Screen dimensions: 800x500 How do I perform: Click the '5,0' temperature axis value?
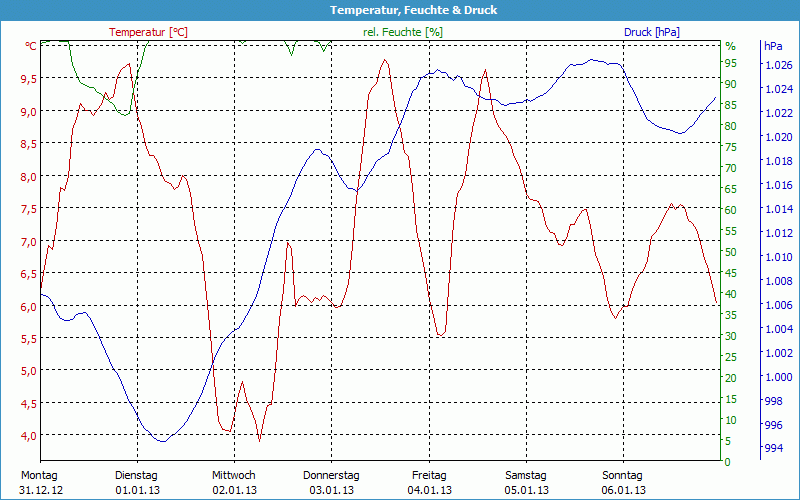tap(28, 371)
